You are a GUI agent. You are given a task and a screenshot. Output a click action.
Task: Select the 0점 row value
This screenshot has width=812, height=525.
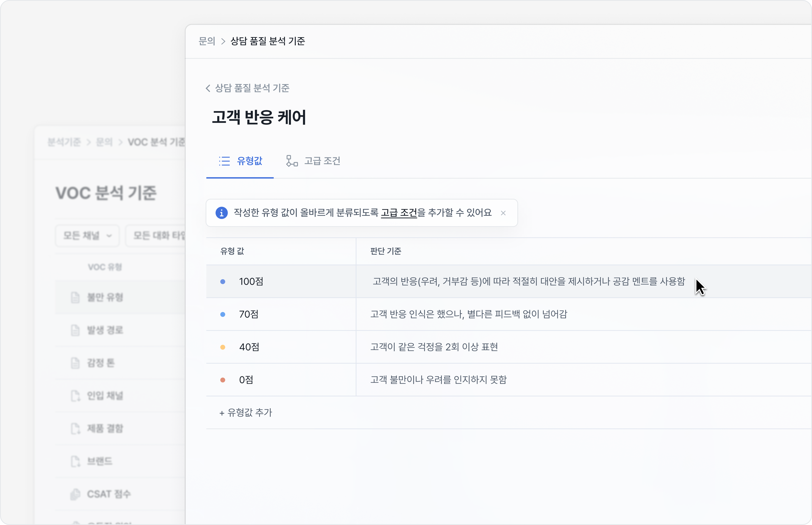[246, 380]
